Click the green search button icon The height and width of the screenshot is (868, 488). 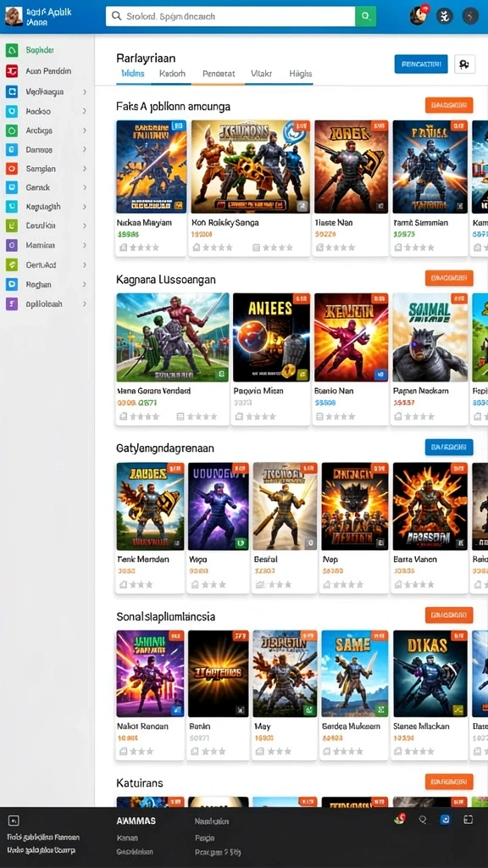[x=365, y=16]
